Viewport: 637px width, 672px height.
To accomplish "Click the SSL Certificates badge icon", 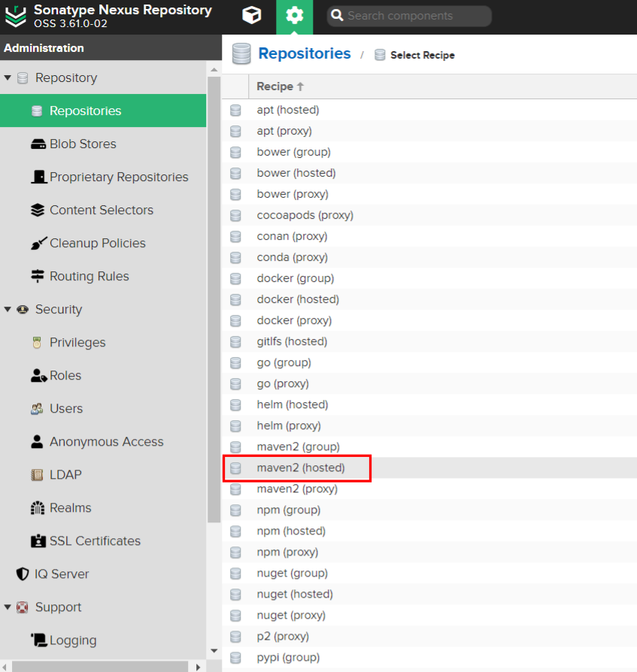I will [38, 541].
